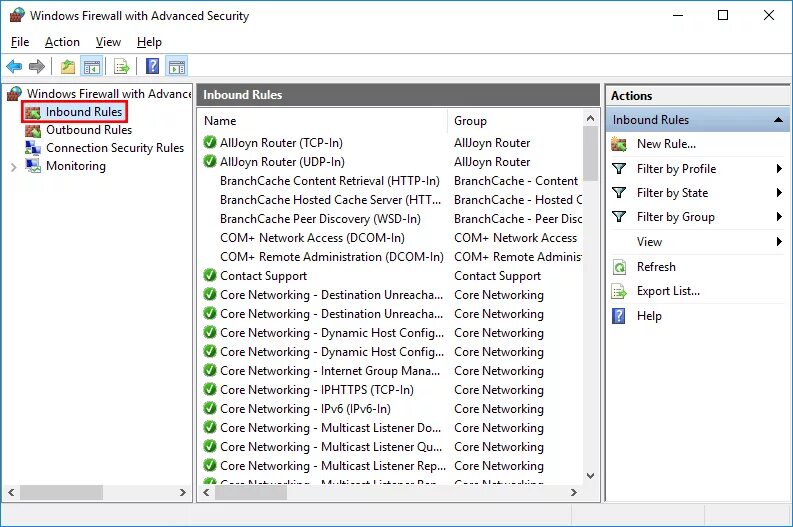Select Outbound Rules in the tree
The height and width of the screenshot is (527, 793).
[x=89, y=130]
